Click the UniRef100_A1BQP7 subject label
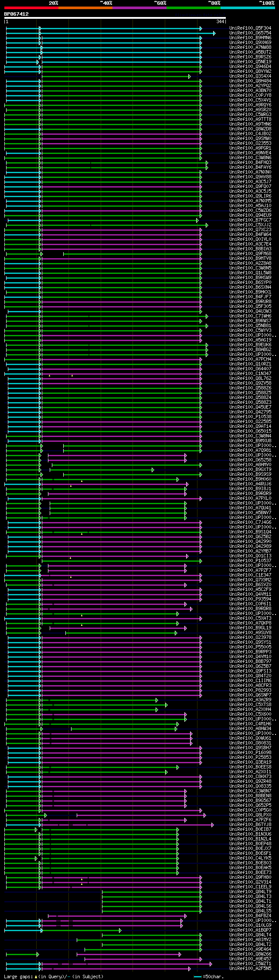Viewport: 279px width, 980px height. coord(250,930)
